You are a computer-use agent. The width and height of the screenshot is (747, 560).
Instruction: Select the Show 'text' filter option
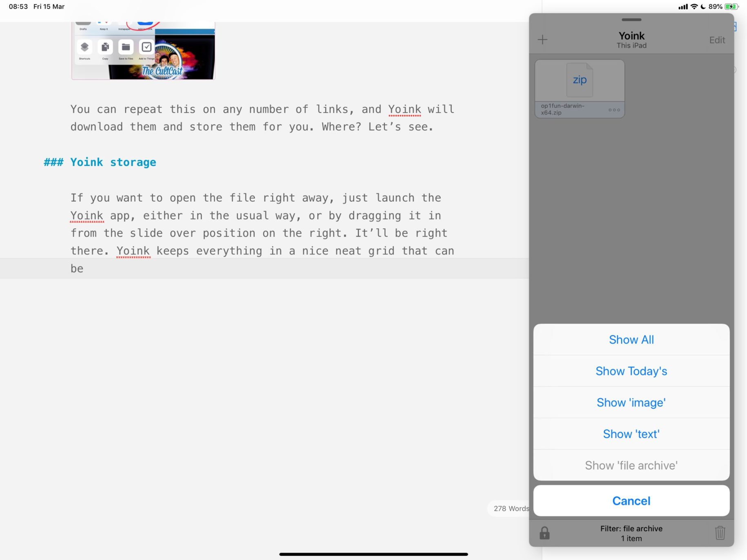(x=631, y=434)
